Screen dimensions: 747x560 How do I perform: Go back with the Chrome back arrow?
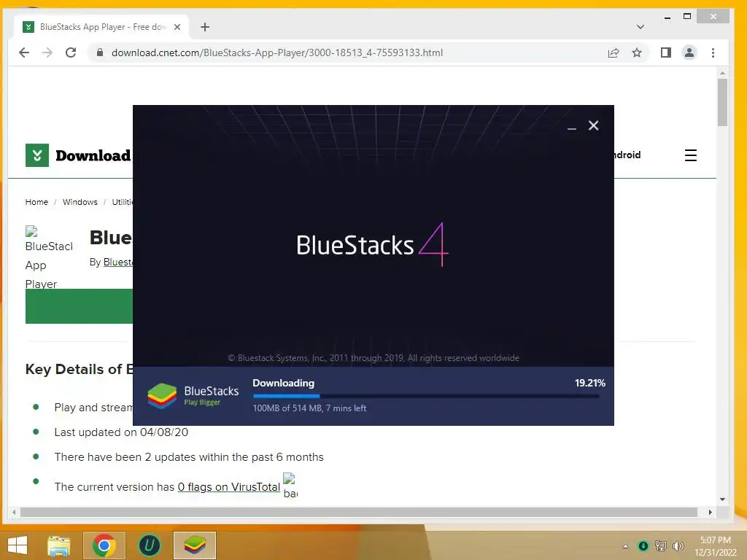24,52
